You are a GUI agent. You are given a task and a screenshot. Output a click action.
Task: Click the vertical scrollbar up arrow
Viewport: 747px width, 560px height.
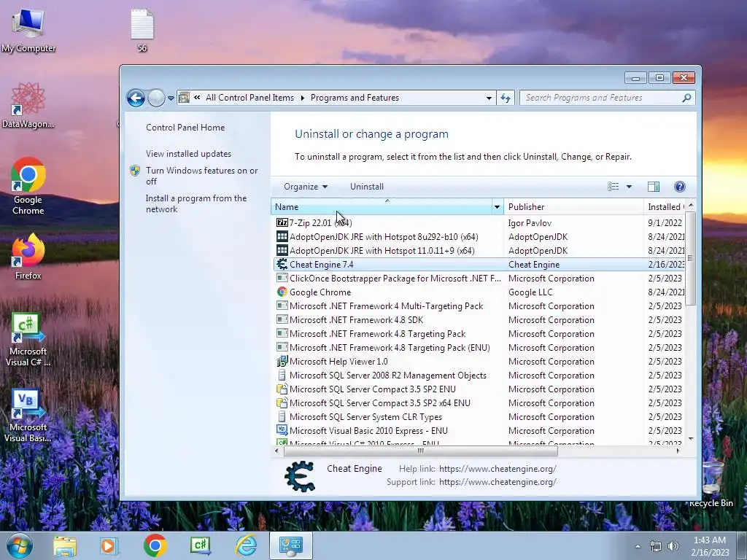tap(691, 205)
